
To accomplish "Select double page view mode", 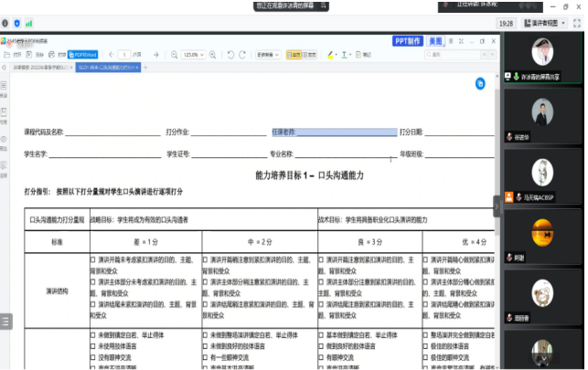I will coord(309,55).
